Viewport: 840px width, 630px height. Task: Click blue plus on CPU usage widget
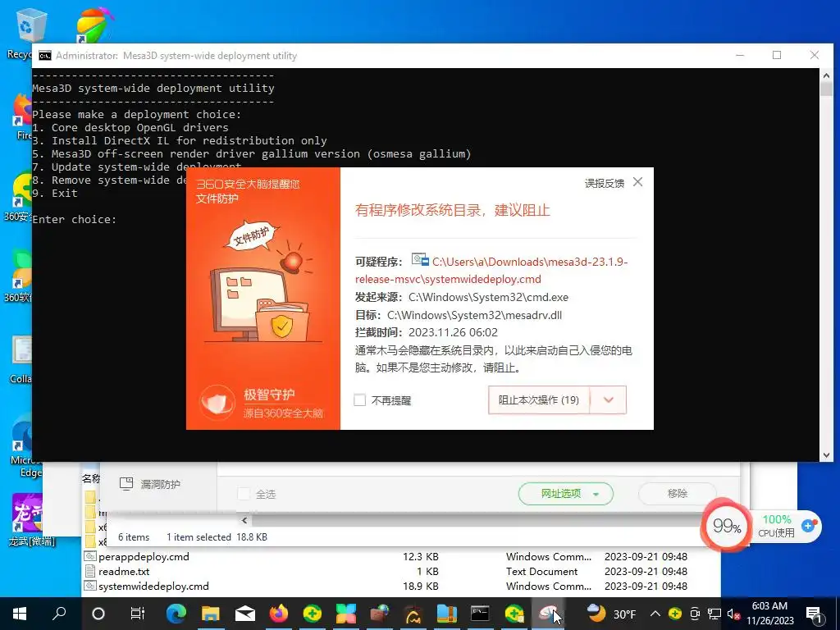click(808, 527)
